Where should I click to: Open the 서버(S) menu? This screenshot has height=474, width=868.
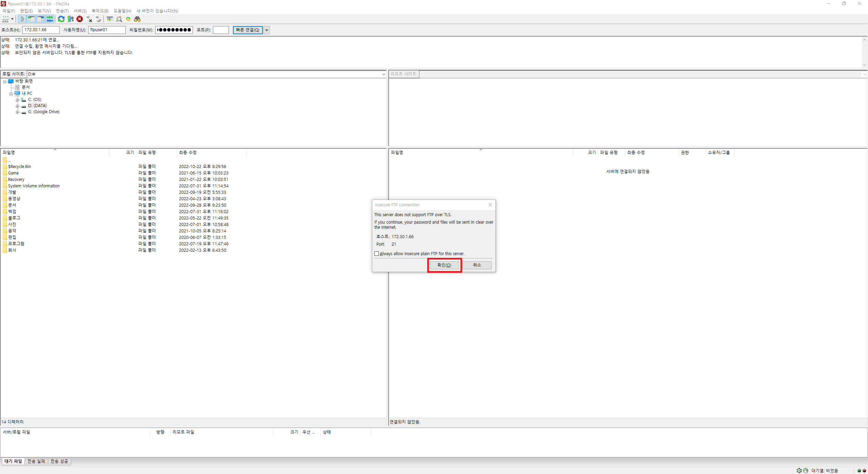[80, 11]
